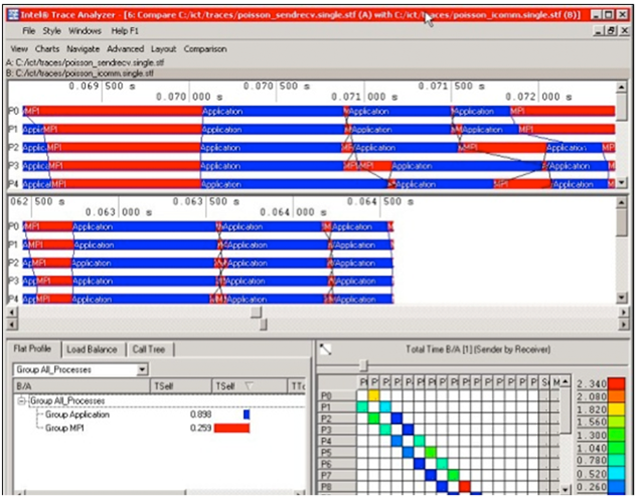Click lower timeline scroll-up arrow
This screenshot has width=640, height=499.
pos(621,202)
